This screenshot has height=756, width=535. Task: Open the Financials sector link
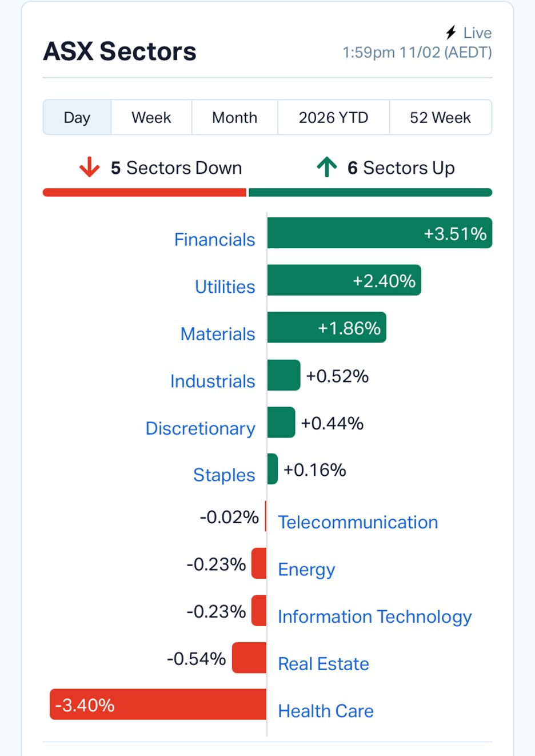(214, 240)
